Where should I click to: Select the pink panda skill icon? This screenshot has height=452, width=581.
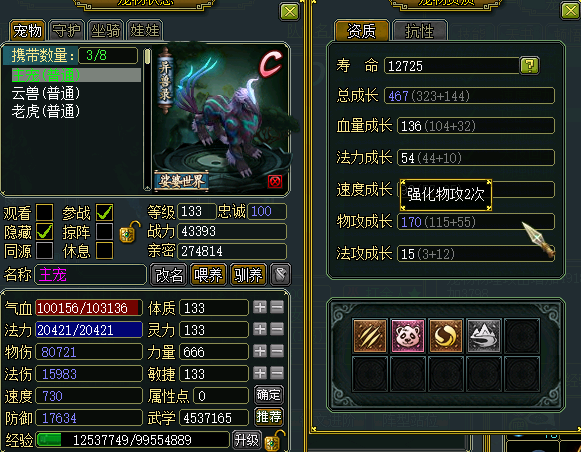[x=408, y=336]
